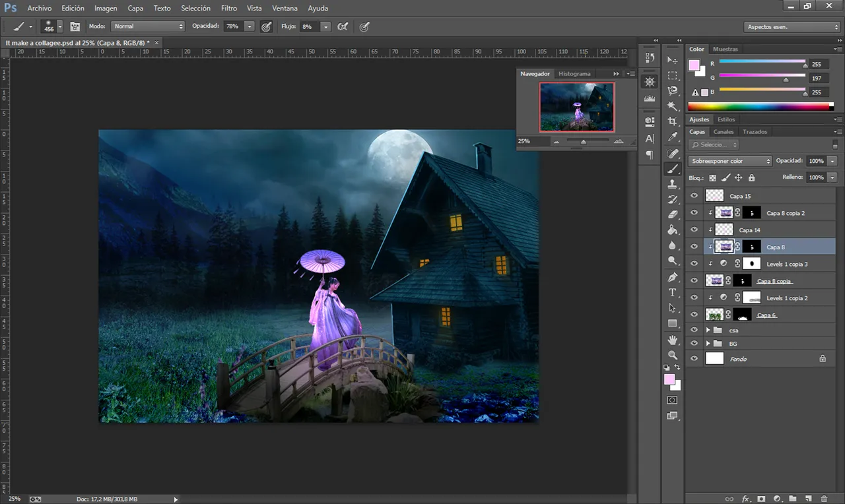Open the brush Modo dropdown

(148, 26)
